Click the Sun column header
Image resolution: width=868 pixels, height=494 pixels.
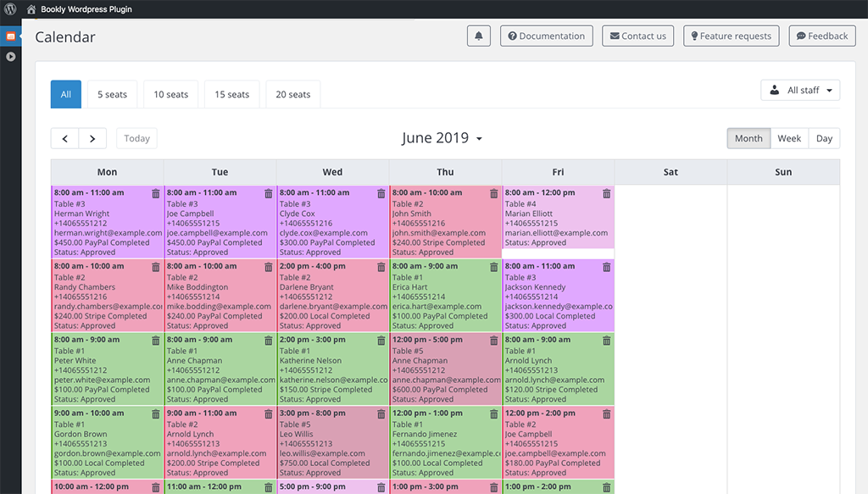click(783, 172)
